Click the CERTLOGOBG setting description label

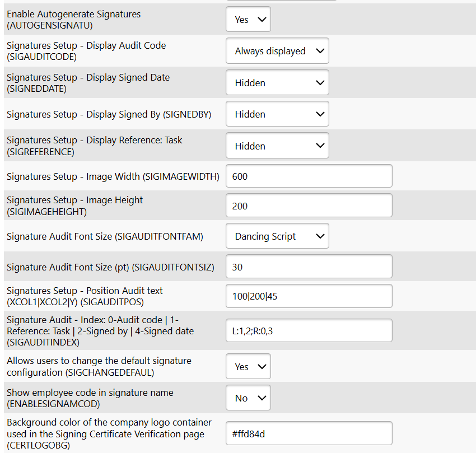109,434
